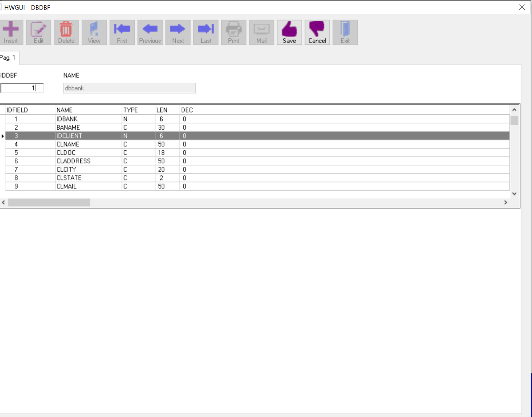Go to Previous record
Screen dimensions: 532x417
pyautogui.click(x=150, y=32)
